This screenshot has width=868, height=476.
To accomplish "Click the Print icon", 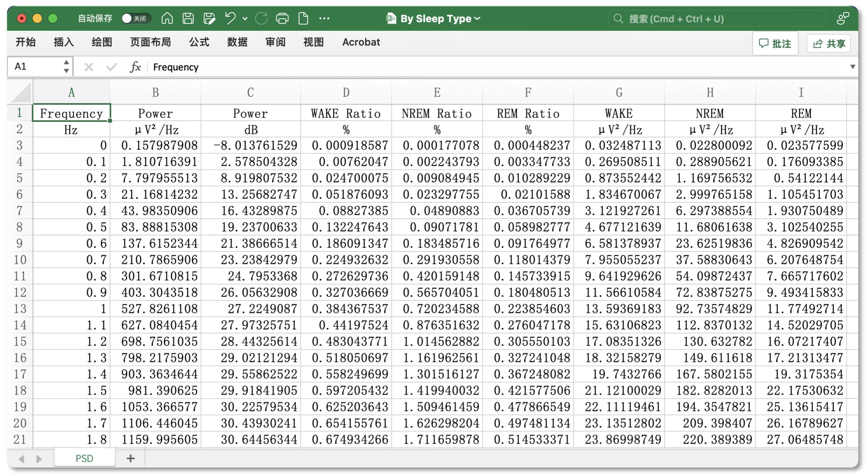I will (282, 18).
